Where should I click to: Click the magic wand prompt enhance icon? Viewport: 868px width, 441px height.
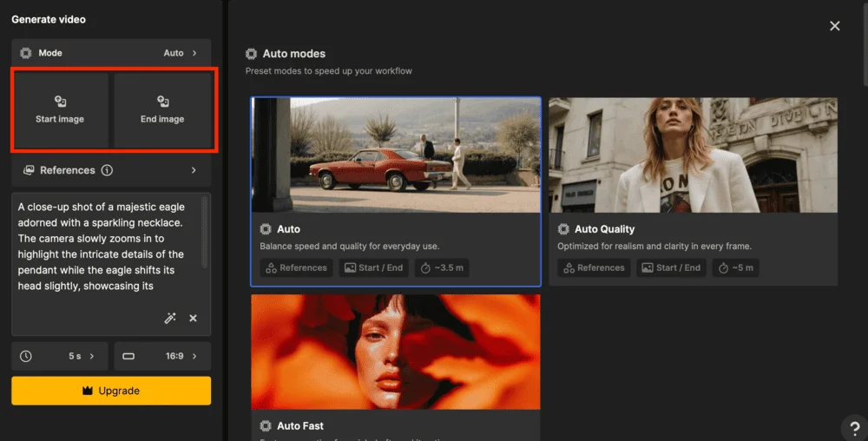(x=170, y=319)
